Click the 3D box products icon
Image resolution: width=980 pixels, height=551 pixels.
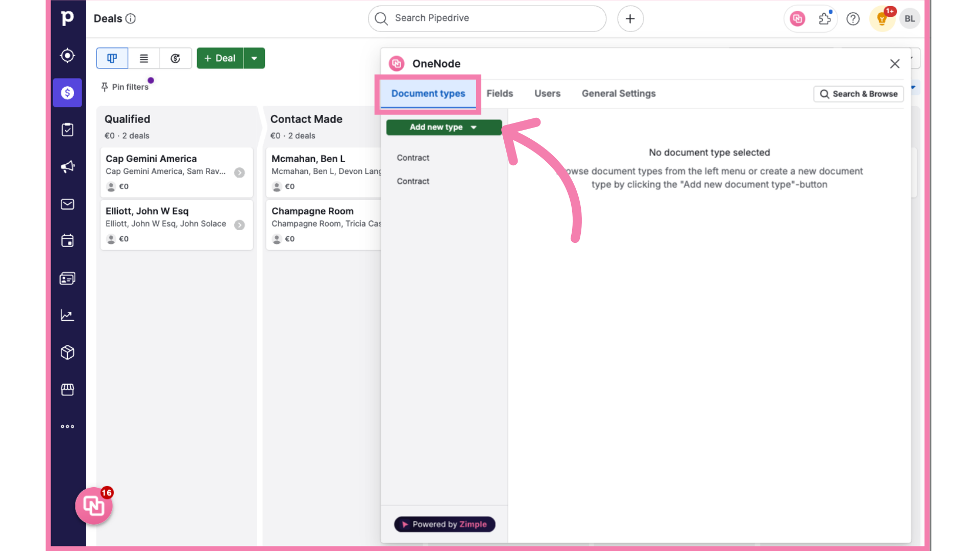click(67, 353)
